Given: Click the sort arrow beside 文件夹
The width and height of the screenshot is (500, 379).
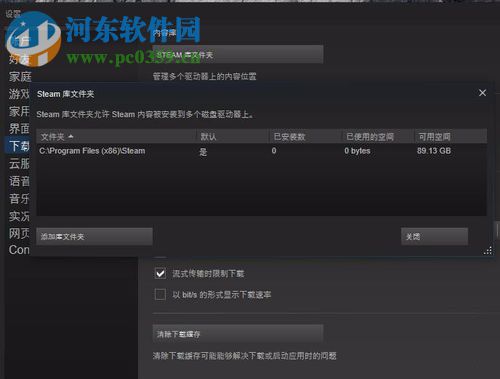Looking at the screenshot, I should [x=70, y=137].
